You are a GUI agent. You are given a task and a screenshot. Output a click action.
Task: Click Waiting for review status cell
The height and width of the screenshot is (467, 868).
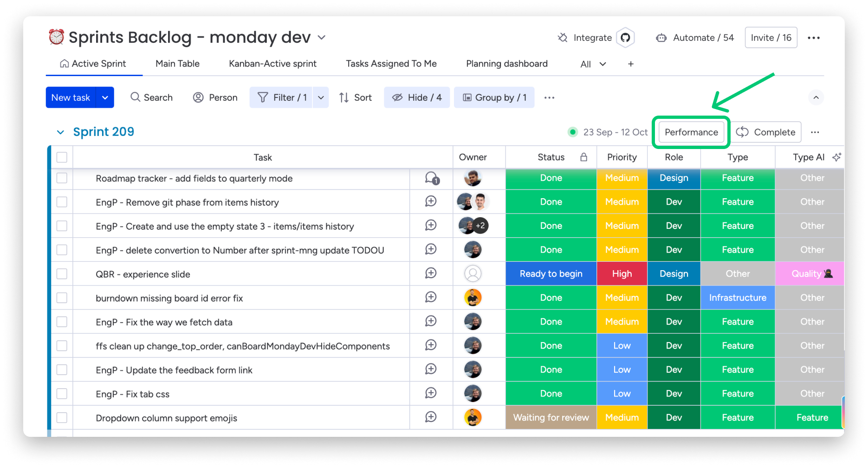coord(551,418)
